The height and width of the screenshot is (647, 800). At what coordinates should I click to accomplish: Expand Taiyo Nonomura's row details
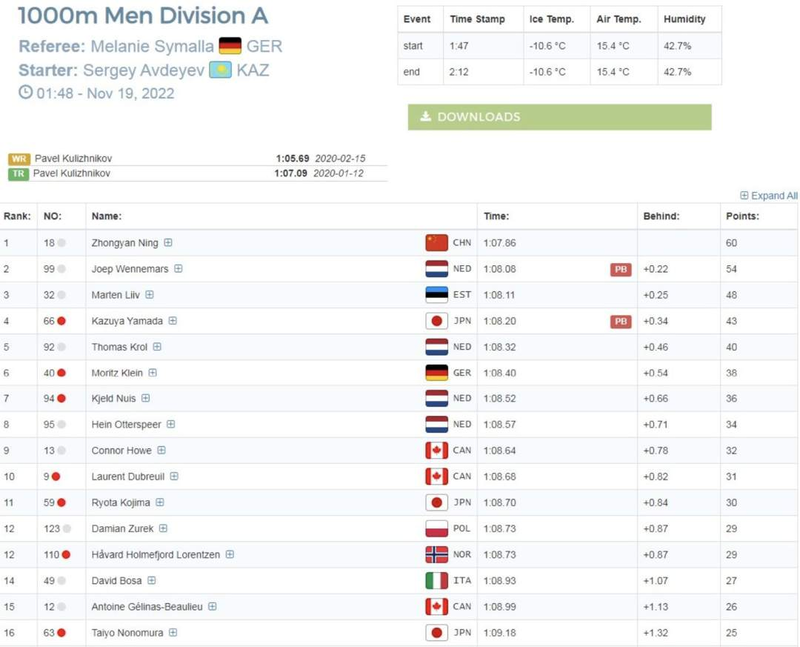tap(173, 632)
